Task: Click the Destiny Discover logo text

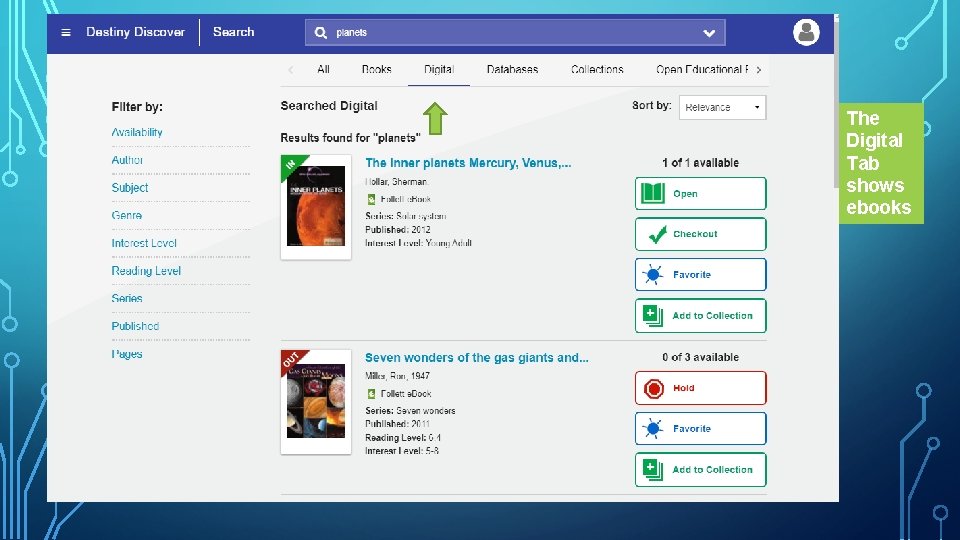Action: coord(135,32)
